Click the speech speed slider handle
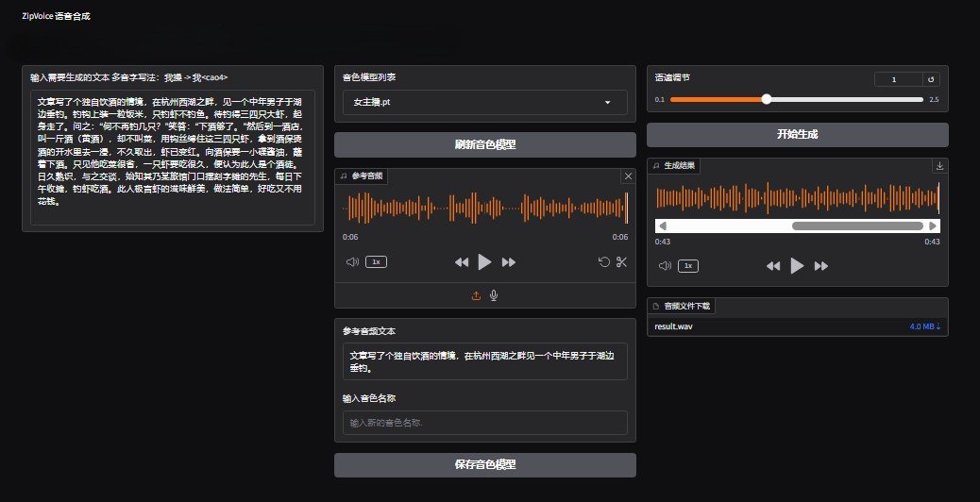The height and width of the screenshot is (502, 980). point(767,99)
